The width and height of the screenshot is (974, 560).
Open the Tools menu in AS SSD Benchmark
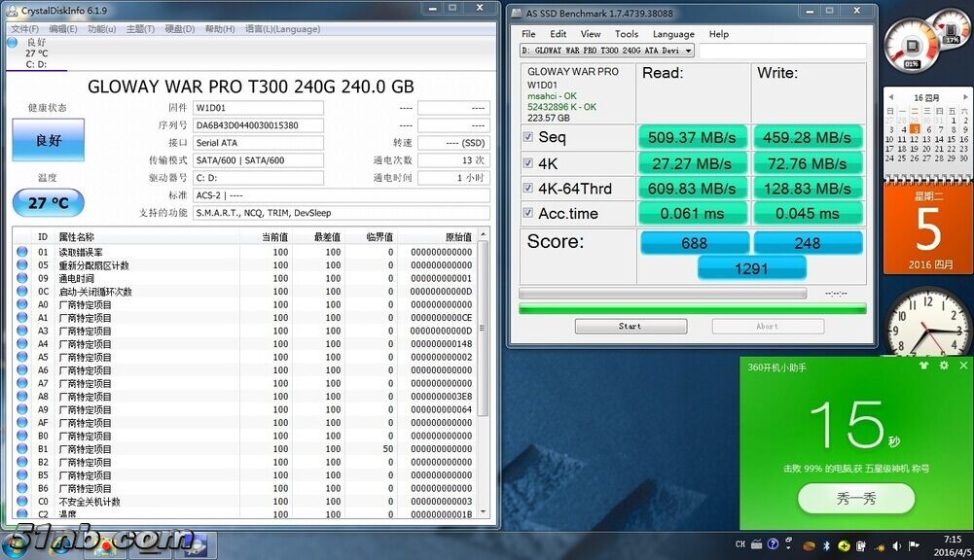[x=627, y=34]
